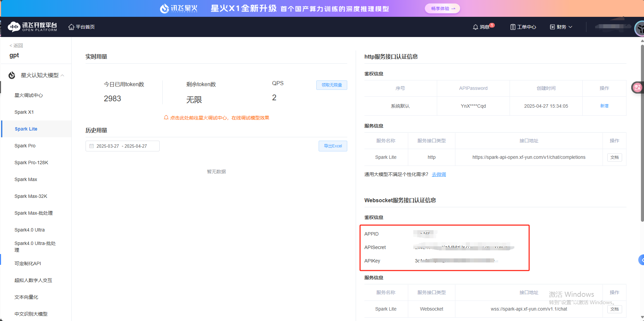Image resolution: width=644 pixels, height=321 pixels.
Task: Select the 平台首页 home icon
Action: [71, 27]
